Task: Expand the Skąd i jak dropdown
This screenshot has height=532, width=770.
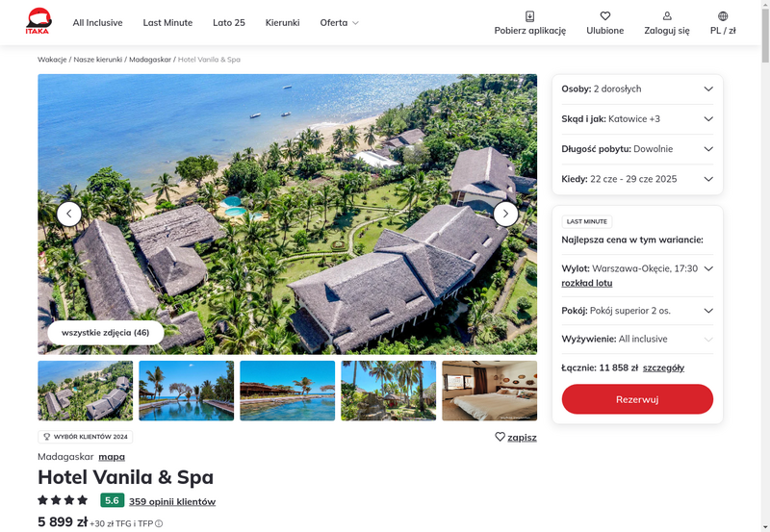Action: 637,118
